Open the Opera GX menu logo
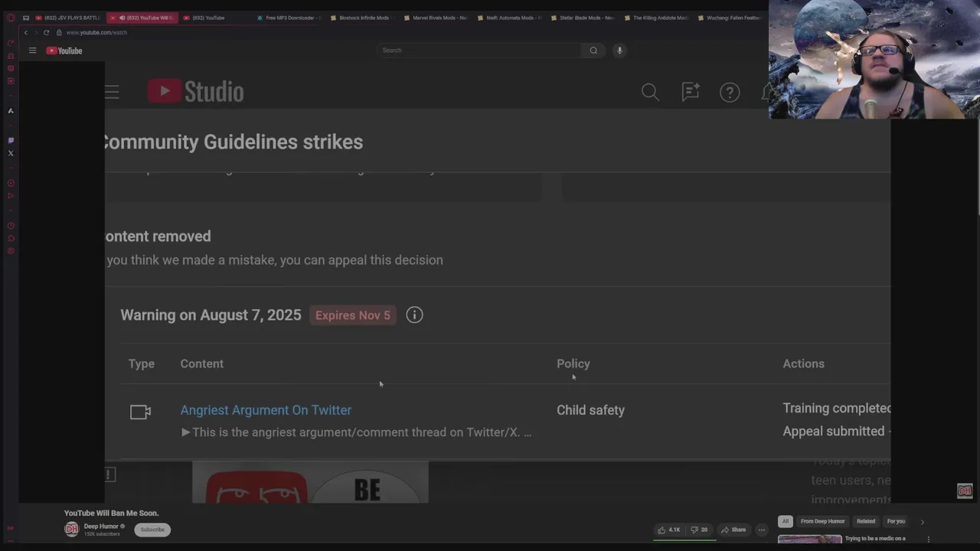 11,18
